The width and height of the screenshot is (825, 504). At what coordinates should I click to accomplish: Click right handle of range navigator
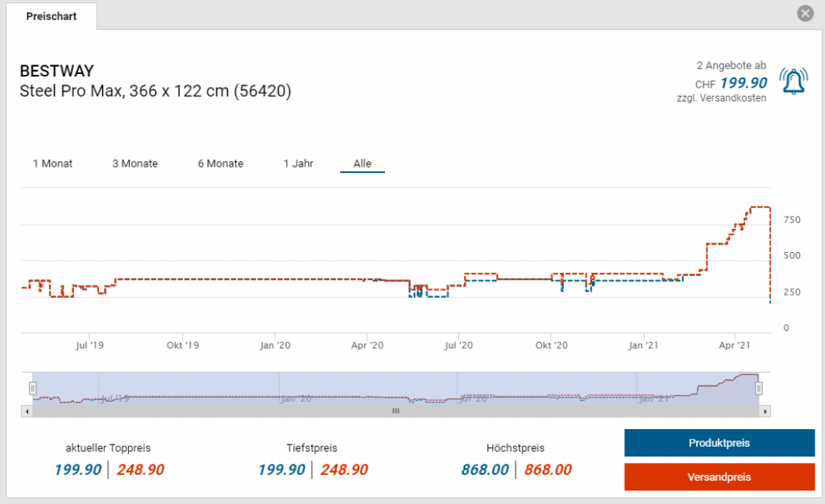point(758,388)
